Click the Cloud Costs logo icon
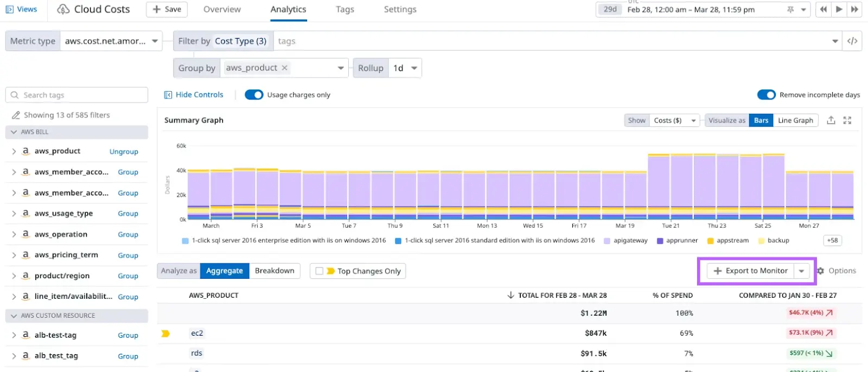Viewport: 868px width, 372px height. pos(63,9)
